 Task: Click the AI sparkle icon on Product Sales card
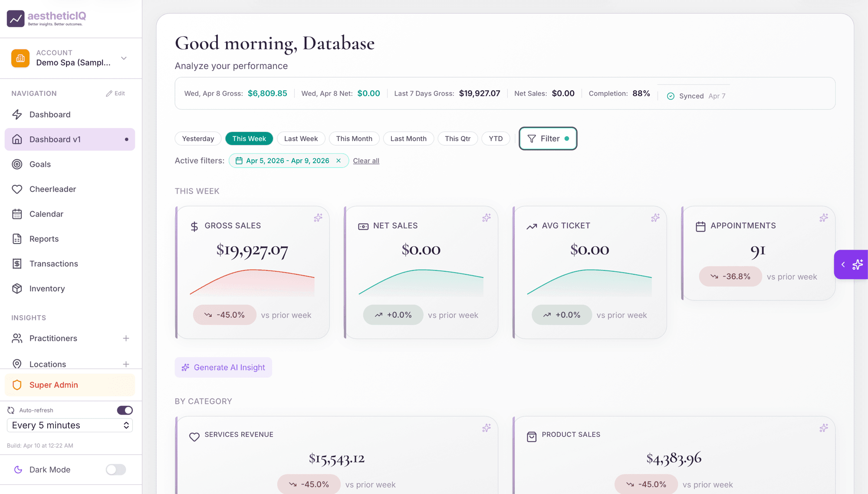point(824,428)
